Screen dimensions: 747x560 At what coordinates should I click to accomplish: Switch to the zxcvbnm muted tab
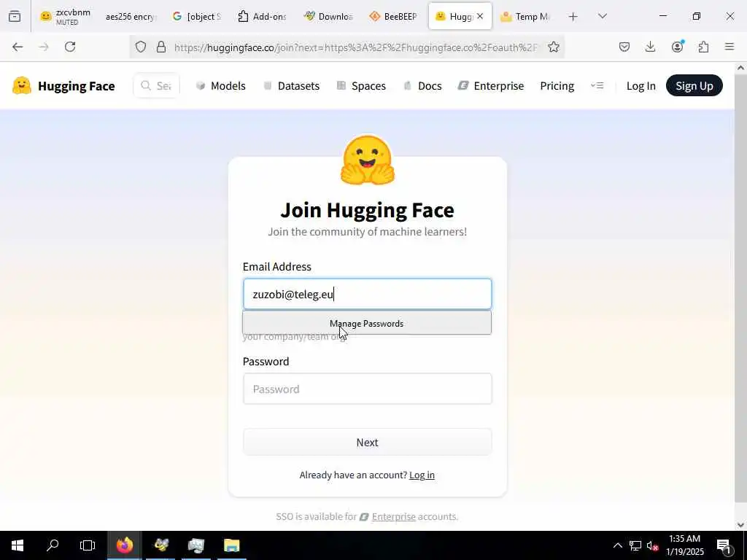point(65,16)
